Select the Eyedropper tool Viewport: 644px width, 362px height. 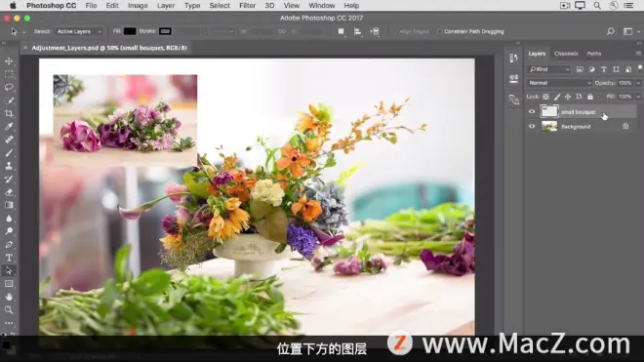pos(9,127)
